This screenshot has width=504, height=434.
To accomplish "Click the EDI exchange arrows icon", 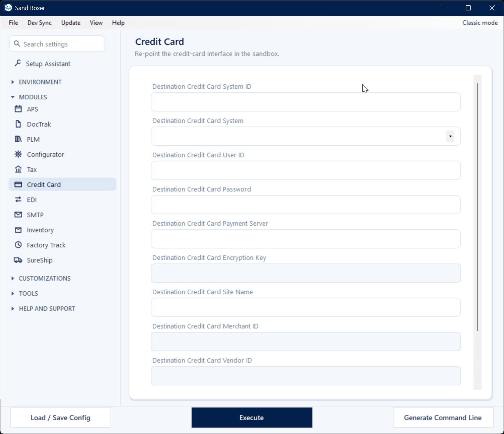I will click(18, 200).
